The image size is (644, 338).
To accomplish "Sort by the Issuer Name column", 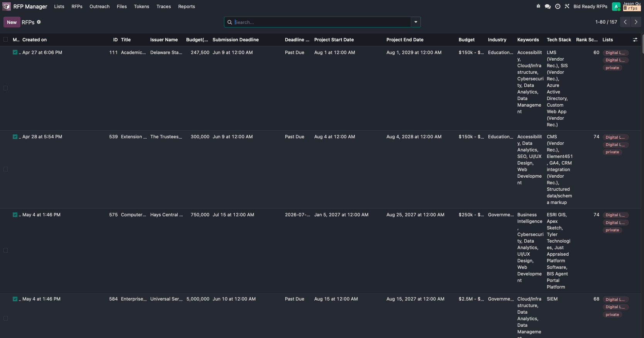I will (x=164, y=40).
